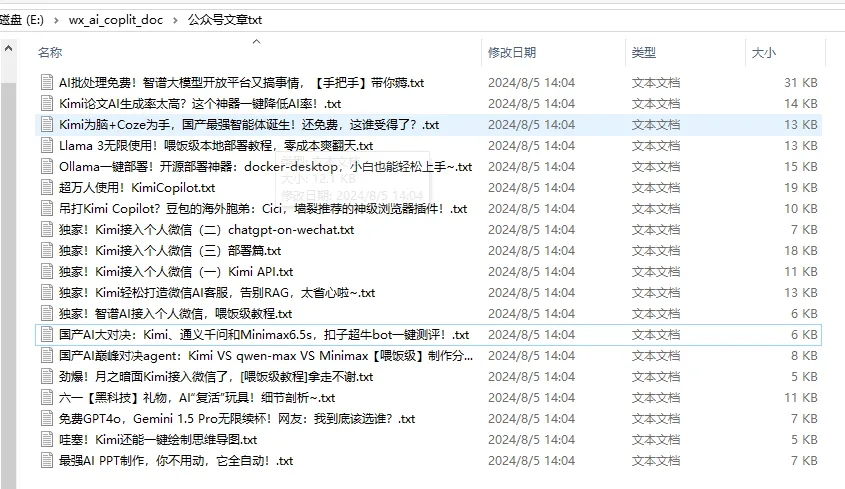
Task: Click file icon of AI批处理免费 txt
Action: tap(47, 82)
